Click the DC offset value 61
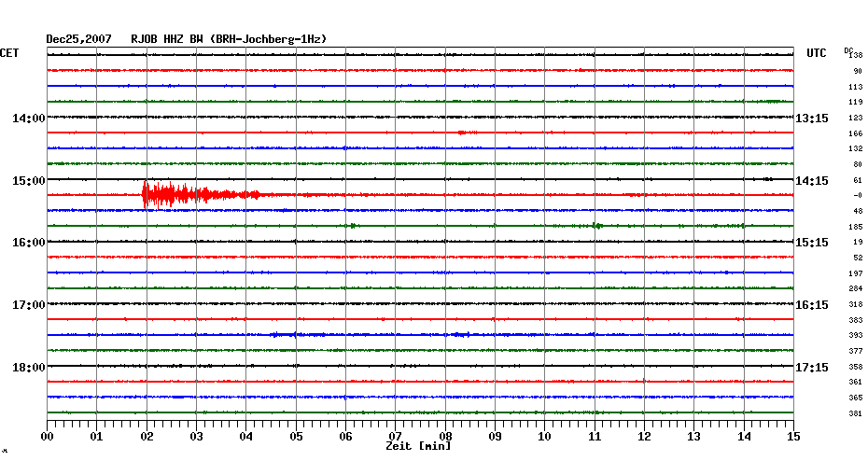The height and width of the screenshot is (461, 868). click(x=858, y=180)
